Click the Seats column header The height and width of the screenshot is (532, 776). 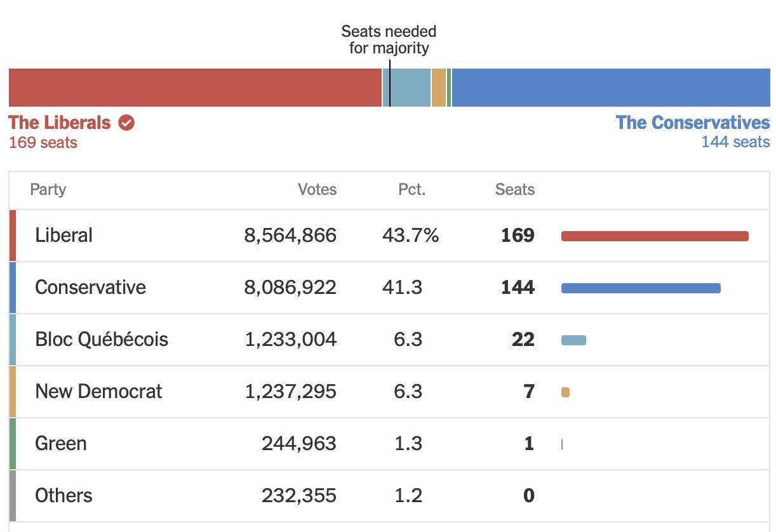[x=515, y=189]
